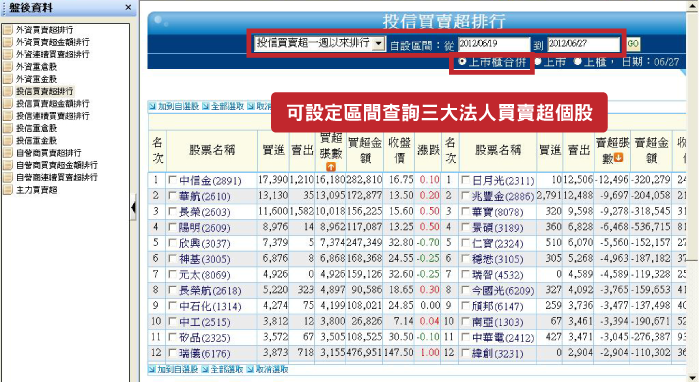Select 上市 radio button
The width and height of the screenshot is (700, 382).
pyautogui.click(x=538, y=62)
